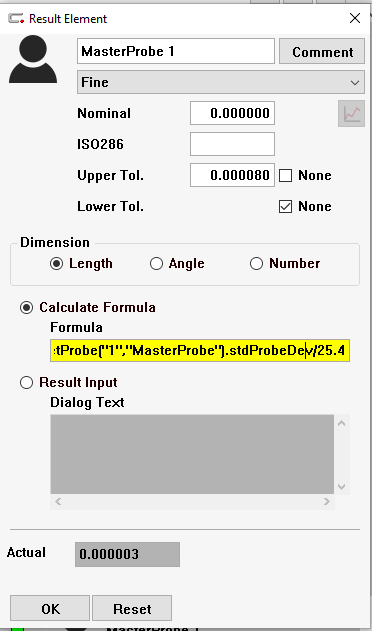372x631 pixels.
Task: Click the Nominal value field
Action: (232, 113)
